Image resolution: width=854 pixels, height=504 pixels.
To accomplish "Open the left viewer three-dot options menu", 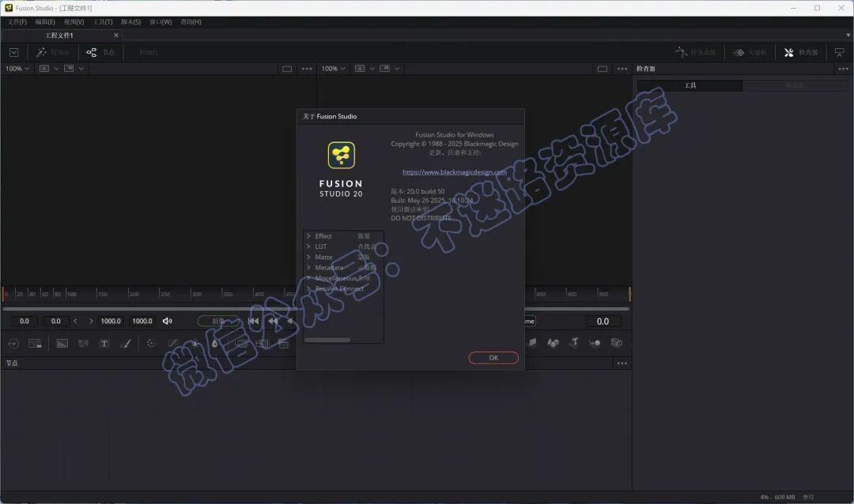I will tap(307, 69).
